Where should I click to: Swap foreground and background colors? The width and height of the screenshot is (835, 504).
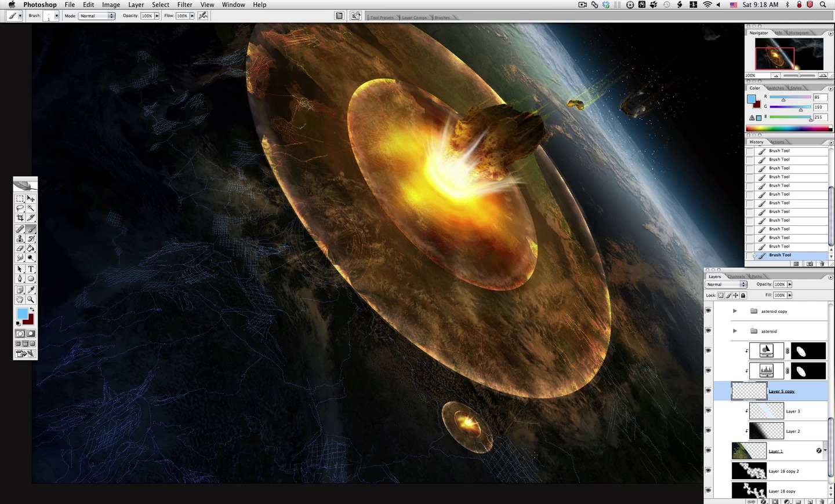coord(32,310)
